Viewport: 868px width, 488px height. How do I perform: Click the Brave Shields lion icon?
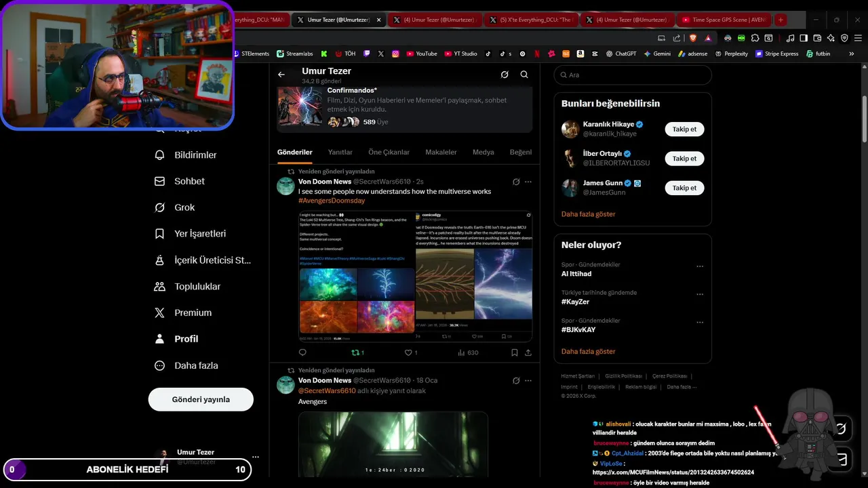pyautogui.click(x=693, y=38)
